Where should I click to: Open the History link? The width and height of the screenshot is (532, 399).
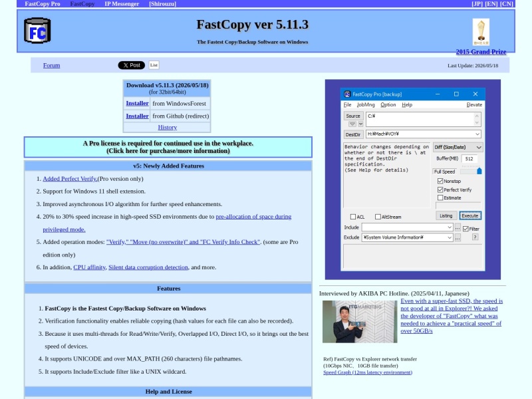(x=168, y=127)
